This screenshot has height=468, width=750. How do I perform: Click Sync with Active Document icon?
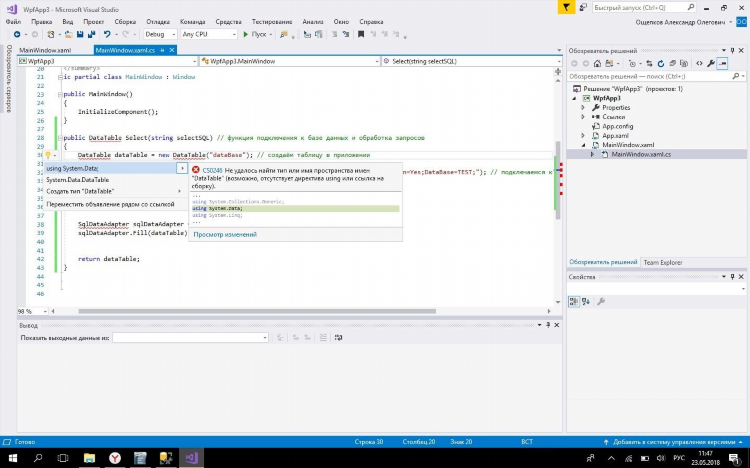tap(649, 63)
